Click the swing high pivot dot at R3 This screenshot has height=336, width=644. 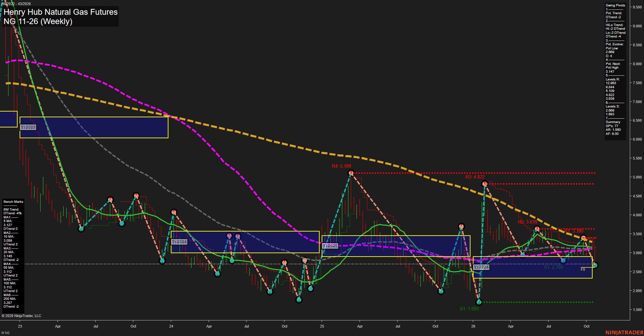(485, 184)
